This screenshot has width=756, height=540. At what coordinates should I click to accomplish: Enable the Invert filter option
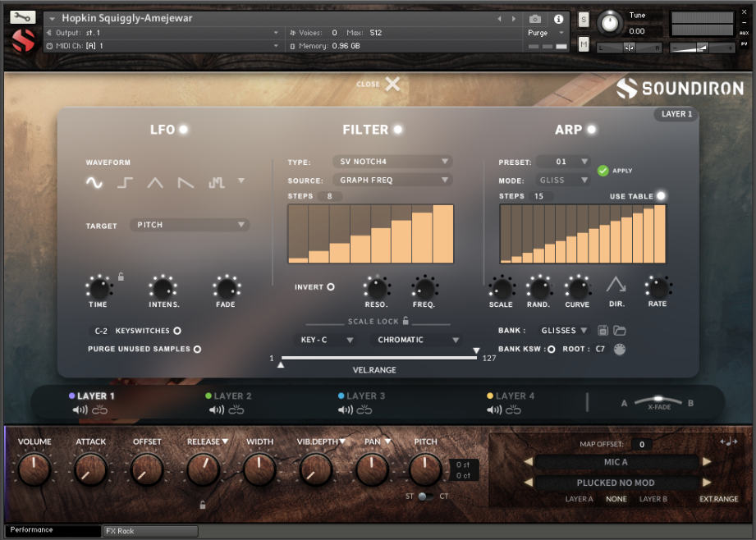(331, 286)
